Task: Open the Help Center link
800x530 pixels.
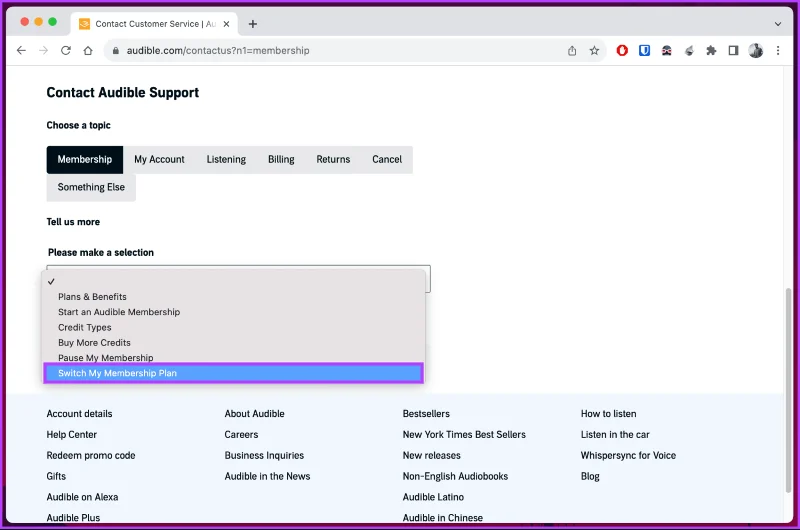Action: pyautogui.click(x=71, y=435)
